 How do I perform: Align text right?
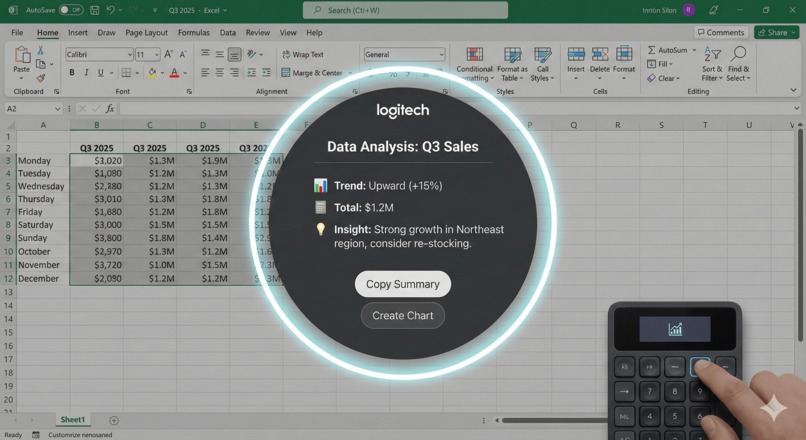click(x=234, y=72)
